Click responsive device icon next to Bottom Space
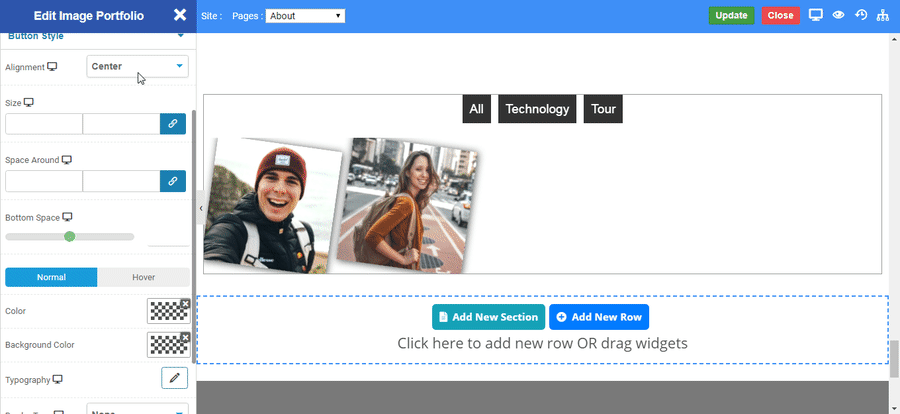This screenshot has height=414, width=900. coord(68,217)
